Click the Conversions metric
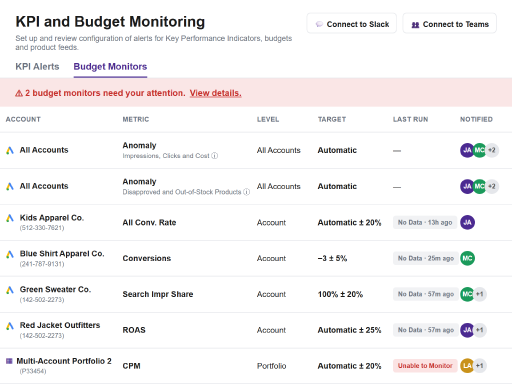This screenshot has width=512, height=384. (x=147, y=258)
